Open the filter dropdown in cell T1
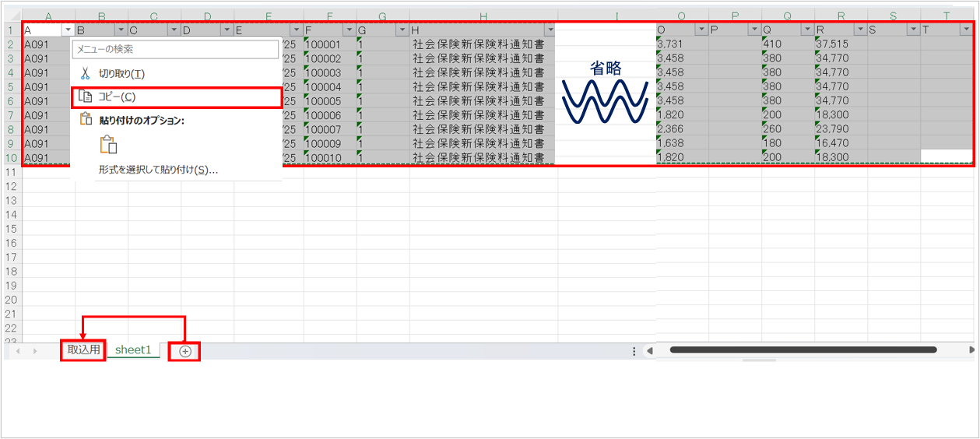 (965, 30)
